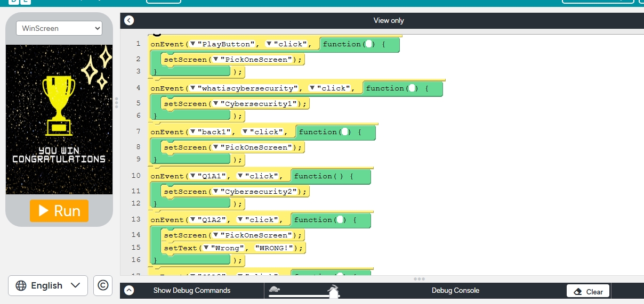Open the "PickOneScreen" dropdown on line 8
Screen dimensions: 644x304
click(x=216, y=147)
